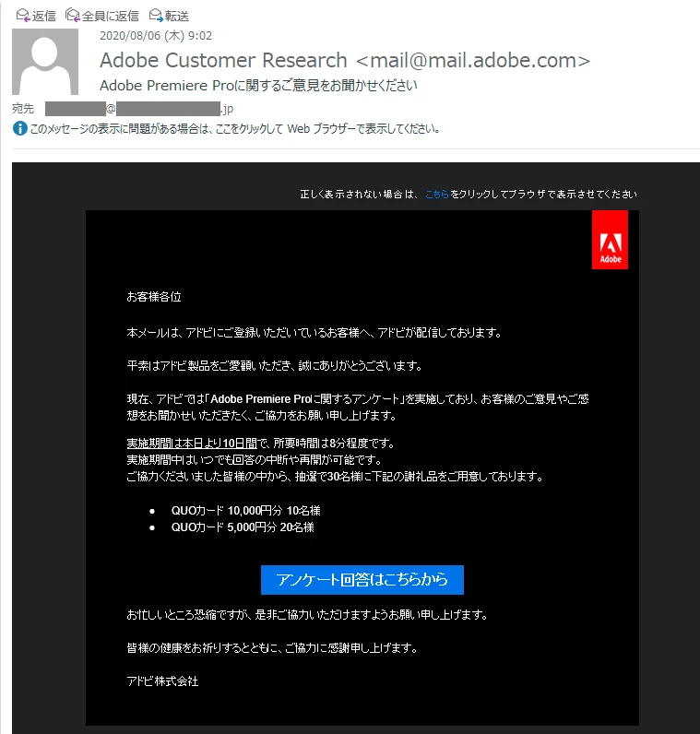Open the sender's gray avatar picture
The width and height of the screenshot is (700, 734).
(45, 62)
